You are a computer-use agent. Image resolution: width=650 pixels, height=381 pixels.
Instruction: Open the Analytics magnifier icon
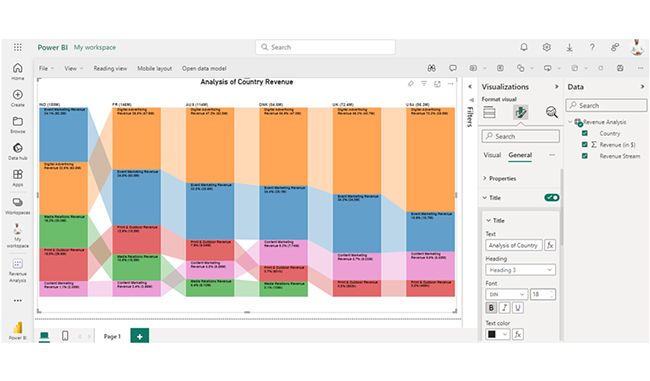click(x=551, y=112)
